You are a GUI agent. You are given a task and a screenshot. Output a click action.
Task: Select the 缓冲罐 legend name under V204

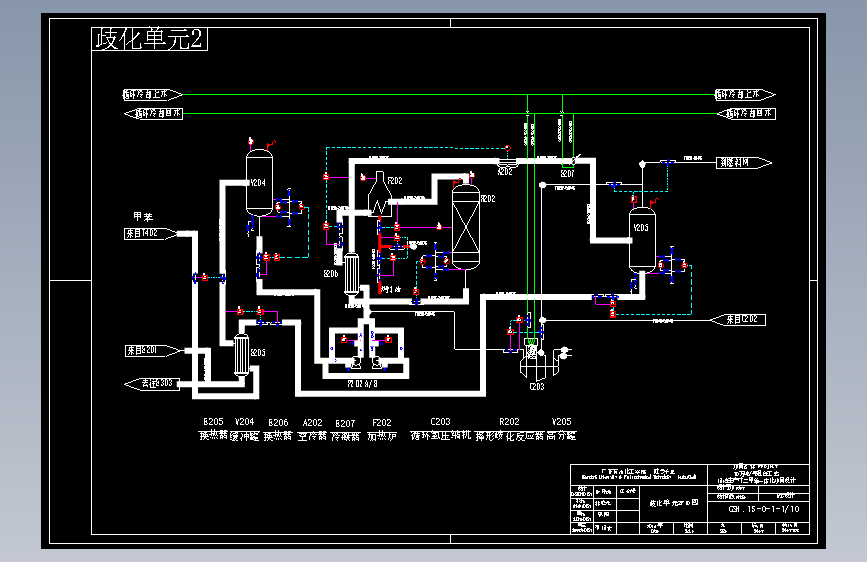coord(244,436)
